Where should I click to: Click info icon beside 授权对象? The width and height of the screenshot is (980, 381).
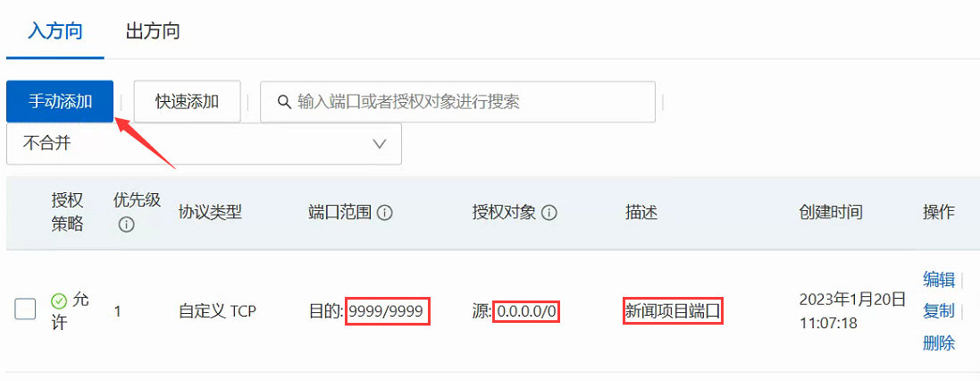[x=549, y=214]
